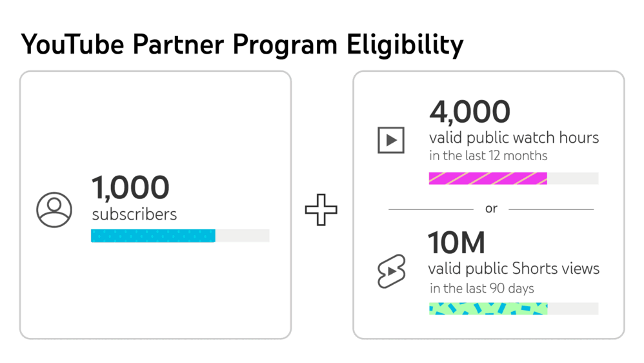644x363 pixels.
Task: Click the "or" divider text
Action: (491, 209)
